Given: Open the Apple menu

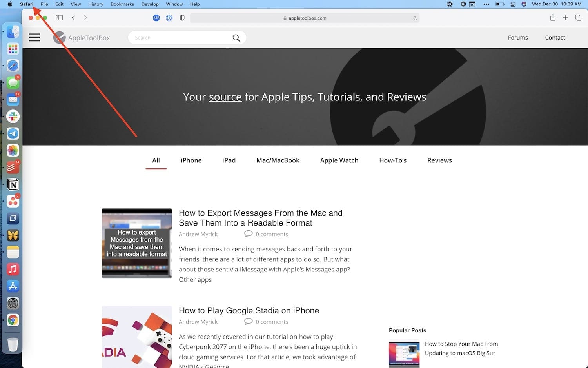Looking at the screenshot, I should click(10, 4).
